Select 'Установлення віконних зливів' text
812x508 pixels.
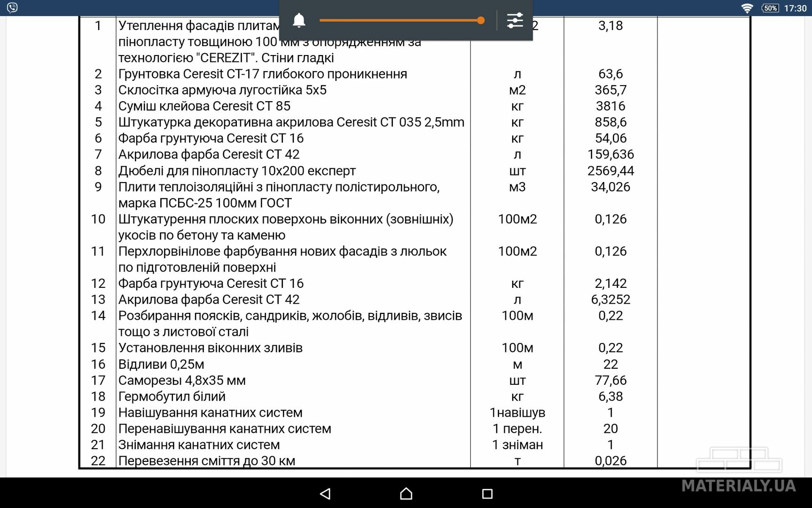[211, 348]
